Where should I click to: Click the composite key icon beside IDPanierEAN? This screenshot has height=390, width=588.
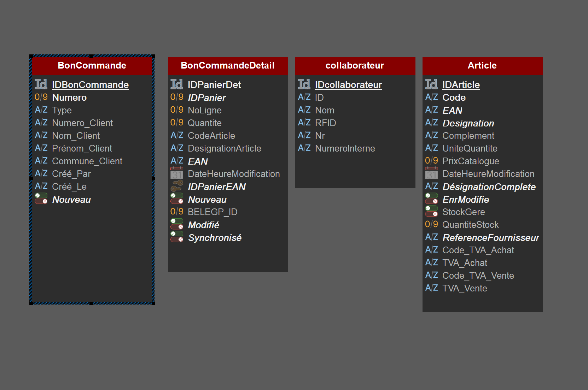tap(177, 186)
